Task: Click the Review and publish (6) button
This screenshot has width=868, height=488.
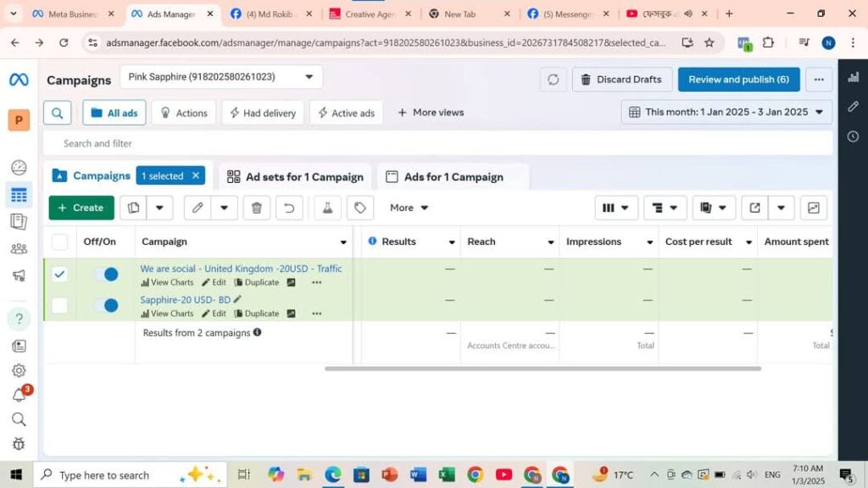Action: click(738, 80)
